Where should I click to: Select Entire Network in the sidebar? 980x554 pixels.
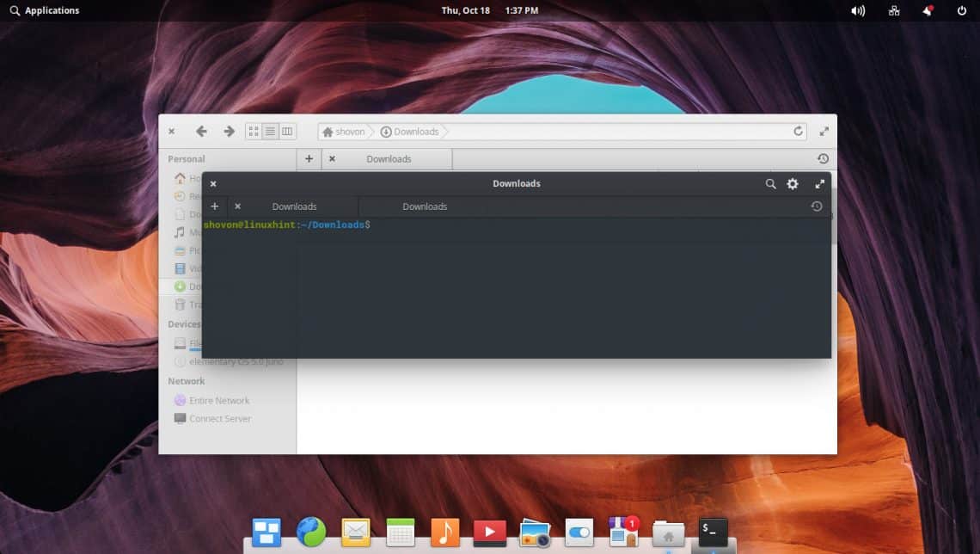coord(218,401)
